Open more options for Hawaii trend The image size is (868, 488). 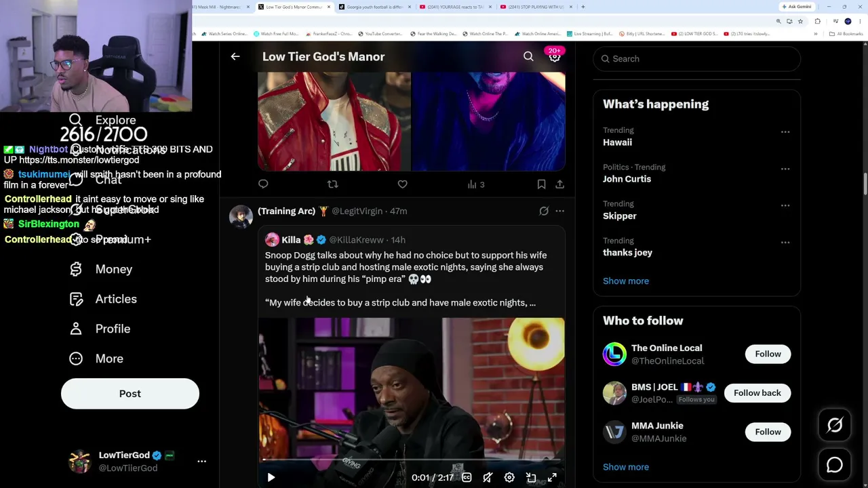[785, 131]
